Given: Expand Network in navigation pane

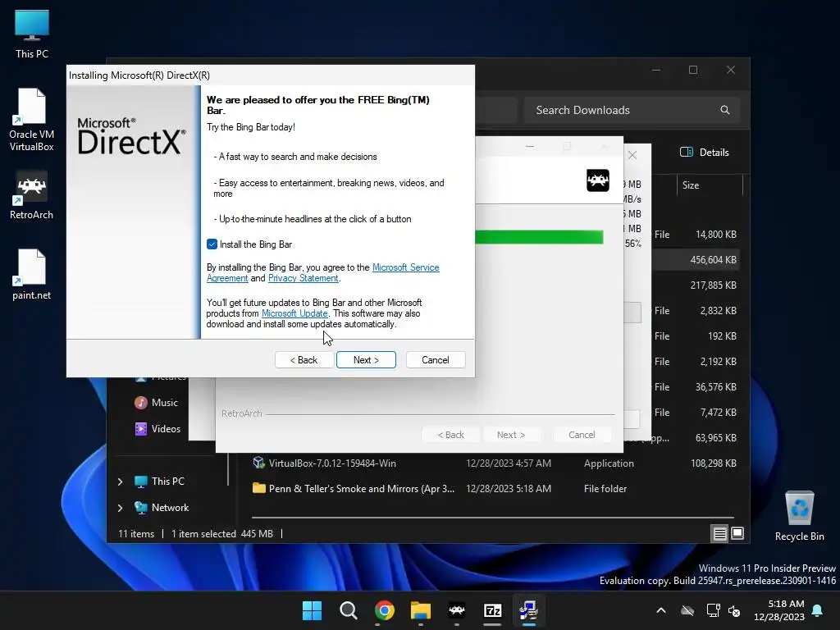Looking at the screenshot, I should click(x=120, y=508).
